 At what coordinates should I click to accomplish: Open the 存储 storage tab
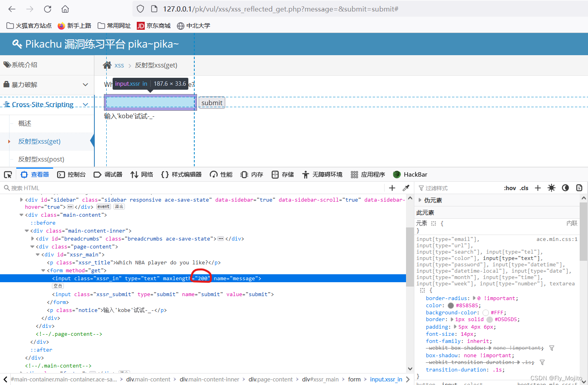click(283, 175)
